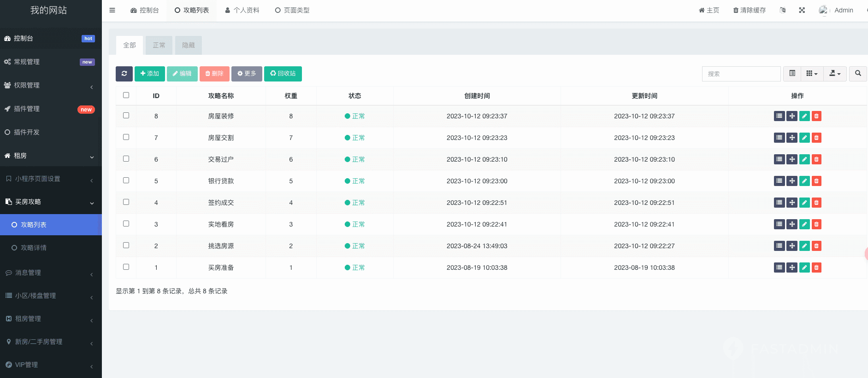Switch to the 正常 filter tab

click(159, 45)
